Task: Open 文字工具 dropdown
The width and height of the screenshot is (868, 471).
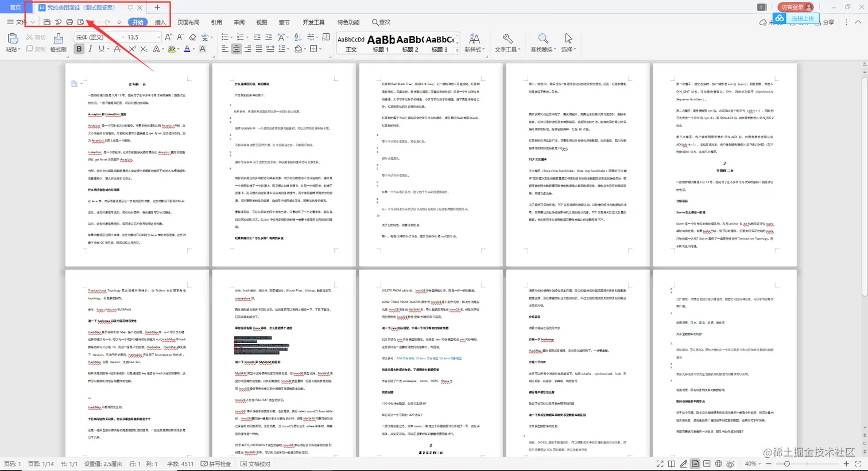Action: 507,43
